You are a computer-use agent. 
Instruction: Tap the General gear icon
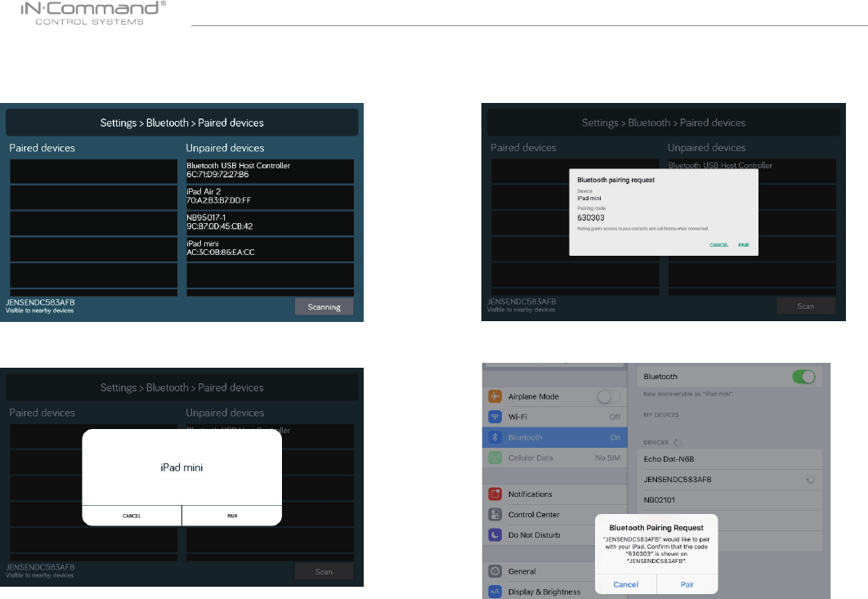click(495, 571)
